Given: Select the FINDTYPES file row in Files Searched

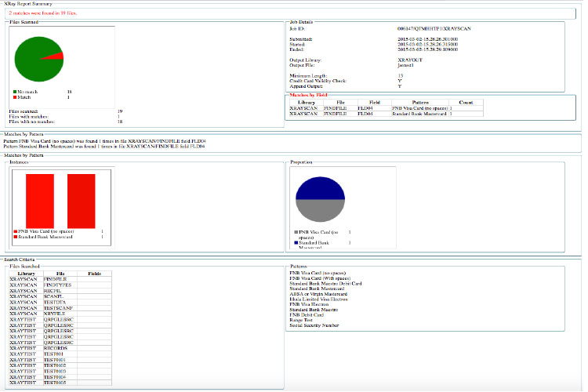Looking at the screenshot, I should pos(58,284).
